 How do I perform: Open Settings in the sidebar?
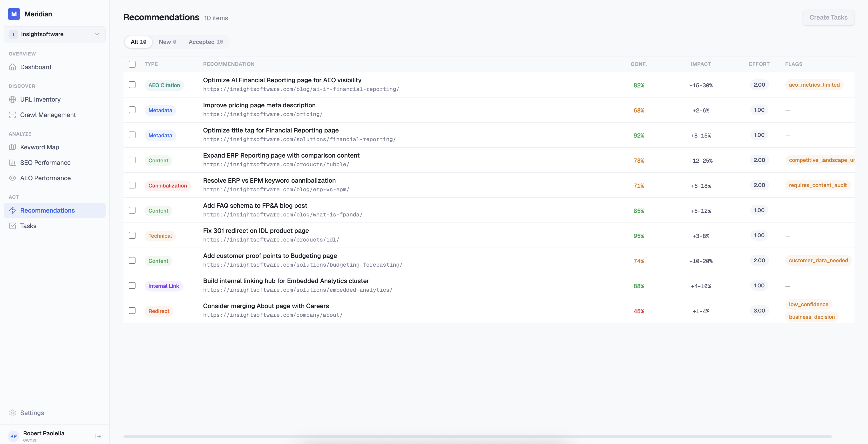pos(54,413)
